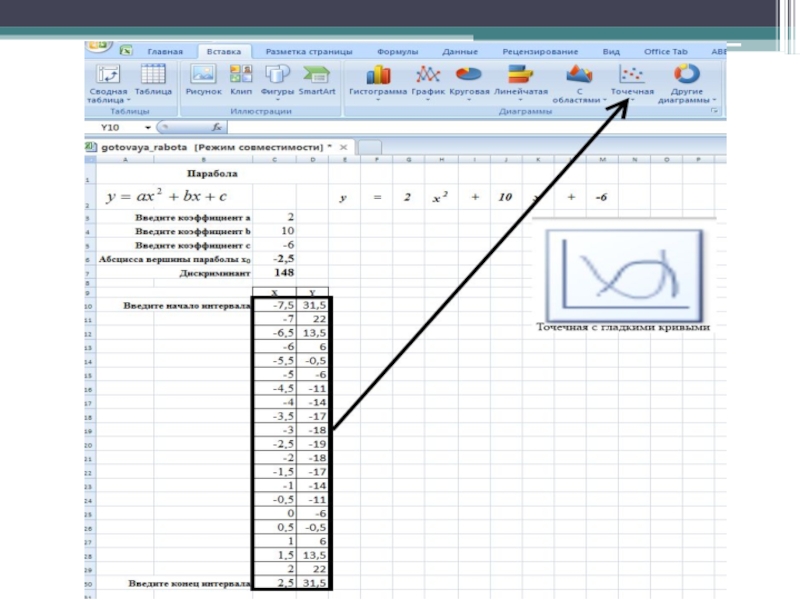Select column C header
Image resolution: width=800 pixels, height=600 pixels.
pyautogui.click(x=274, y=160)
